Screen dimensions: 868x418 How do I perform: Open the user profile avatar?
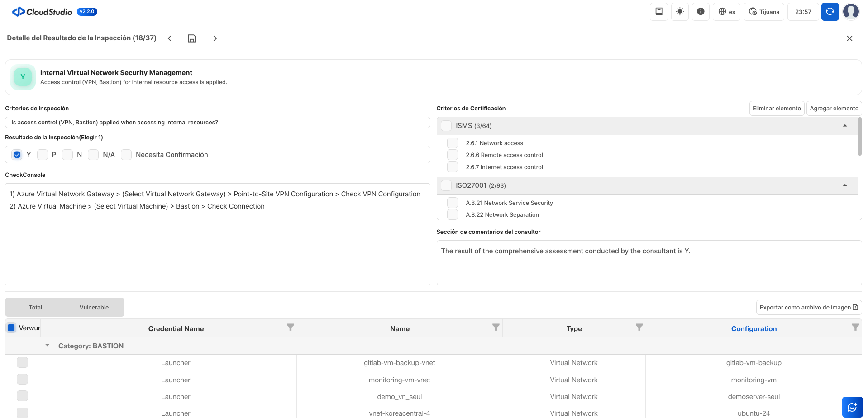click(851, 12)
